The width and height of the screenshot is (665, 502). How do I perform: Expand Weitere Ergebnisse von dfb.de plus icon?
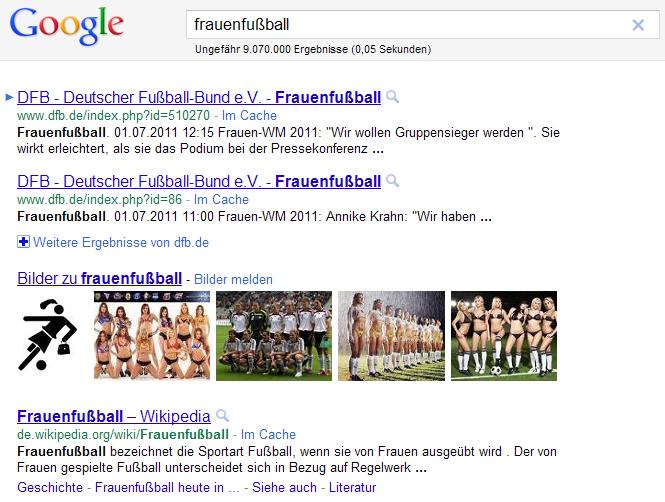[x=23, y=242]
